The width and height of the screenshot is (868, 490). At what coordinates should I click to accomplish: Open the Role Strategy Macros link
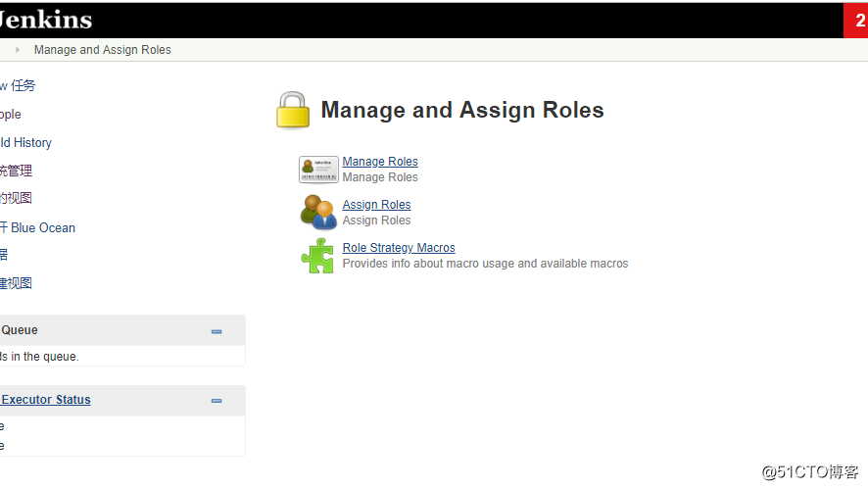coord(399,248)
